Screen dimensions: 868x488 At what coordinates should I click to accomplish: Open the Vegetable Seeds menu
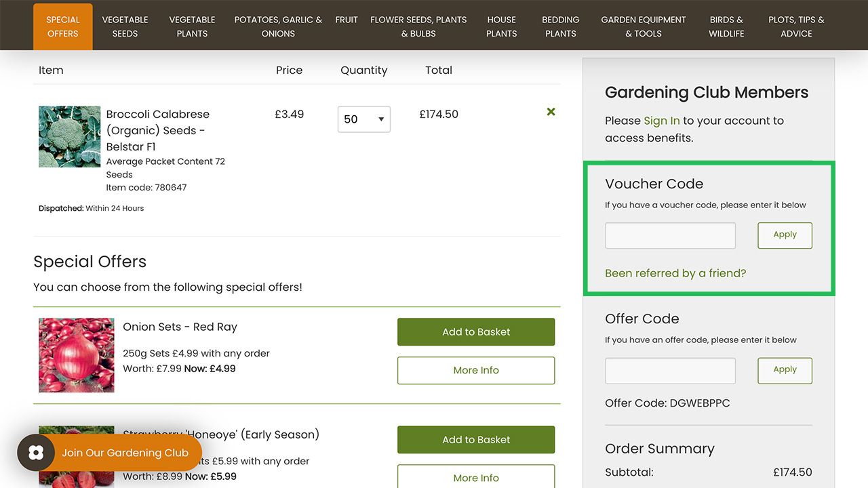(125, 26)
